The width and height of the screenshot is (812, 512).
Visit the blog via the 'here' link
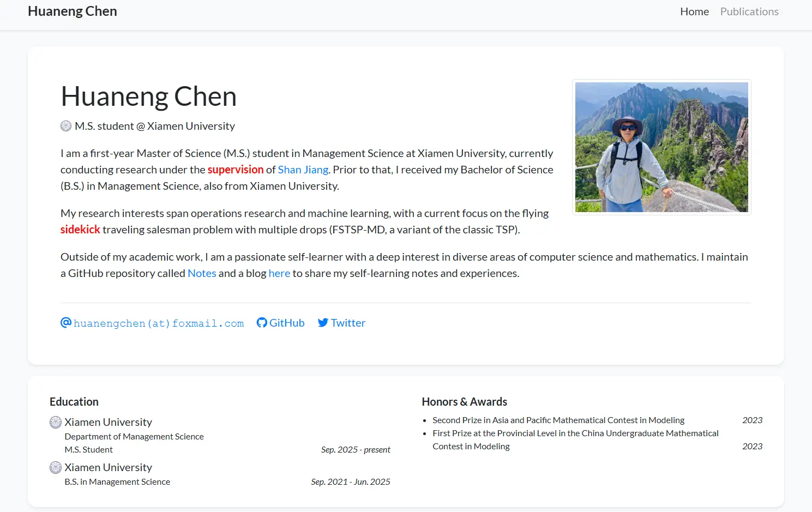(x=279, y=273)
